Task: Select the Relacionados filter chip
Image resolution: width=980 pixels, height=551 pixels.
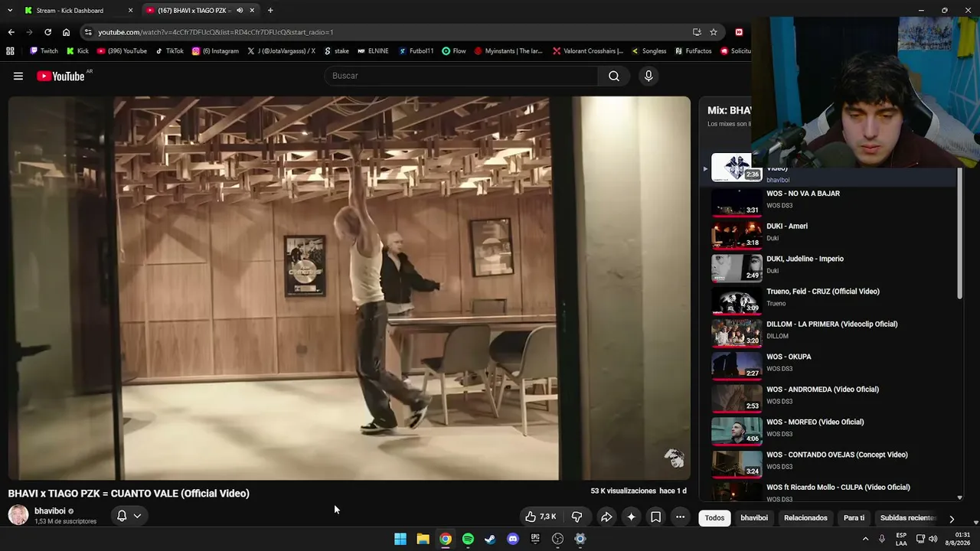Action: click(x=805, y=518)
